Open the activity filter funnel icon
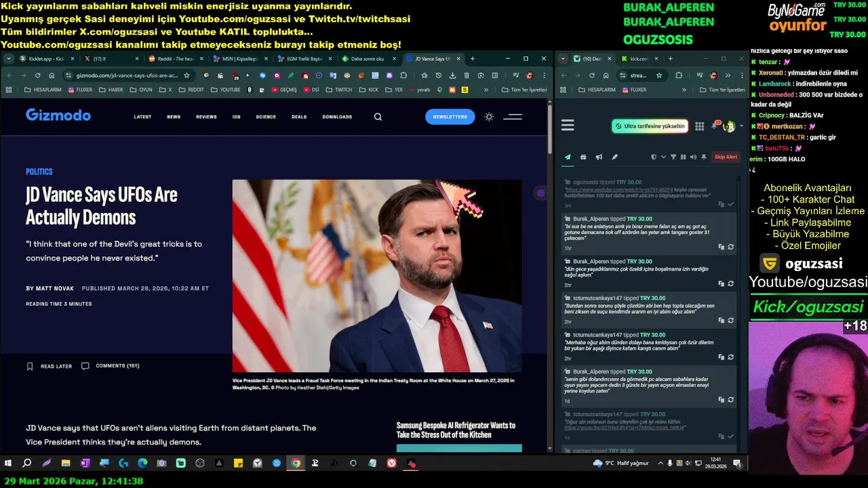The image size is (868, 488). coord(673,157)
